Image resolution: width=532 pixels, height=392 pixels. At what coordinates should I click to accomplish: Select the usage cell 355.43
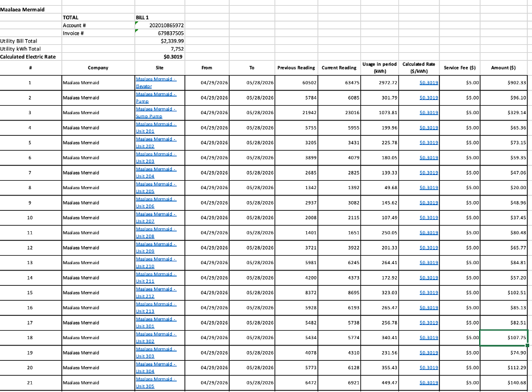[x=380, y=368]
